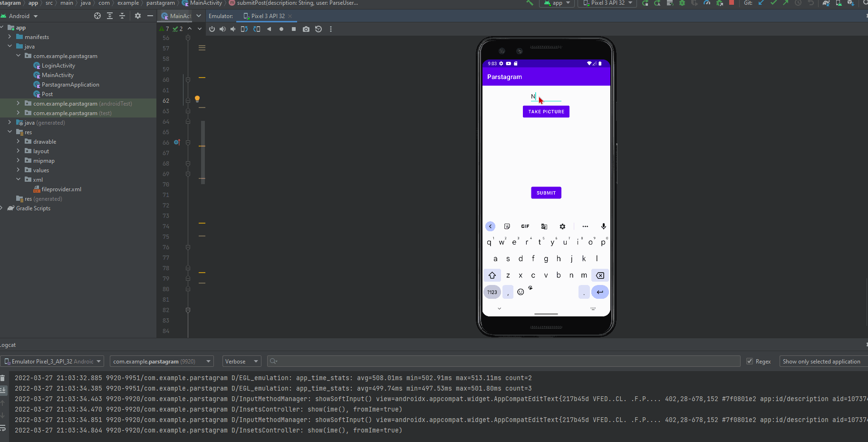Open ParstagramApplication in the project tree
868x442 pixels.
(70, 85)
